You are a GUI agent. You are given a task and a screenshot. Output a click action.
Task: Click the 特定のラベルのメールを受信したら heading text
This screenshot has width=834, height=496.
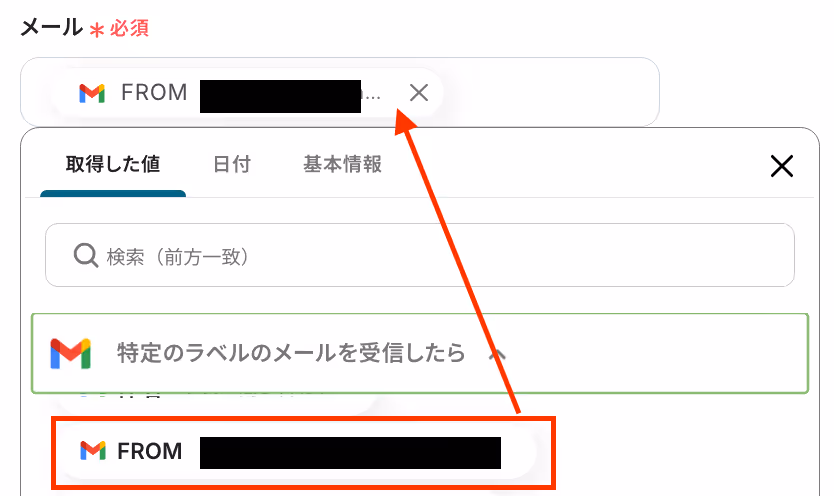click(x=291, y=353)
